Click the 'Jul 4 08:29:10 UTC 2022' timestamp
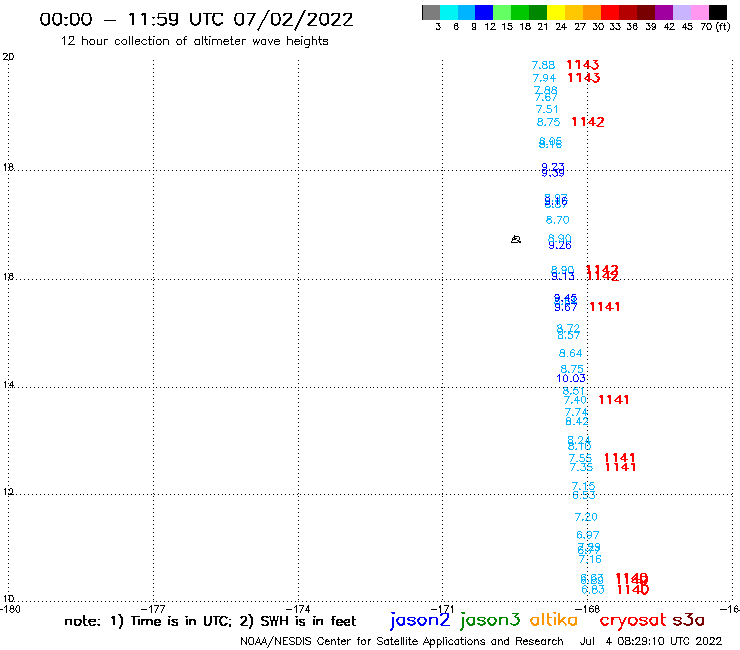Screen dimensions: 740x650 coord(651,641)
